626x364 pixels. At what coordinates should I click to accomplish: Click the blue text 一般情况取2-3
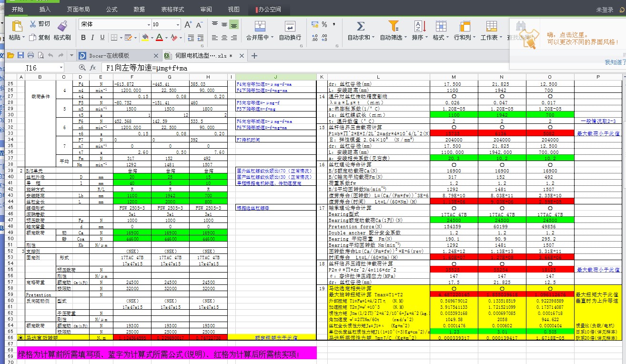point(598,121)
